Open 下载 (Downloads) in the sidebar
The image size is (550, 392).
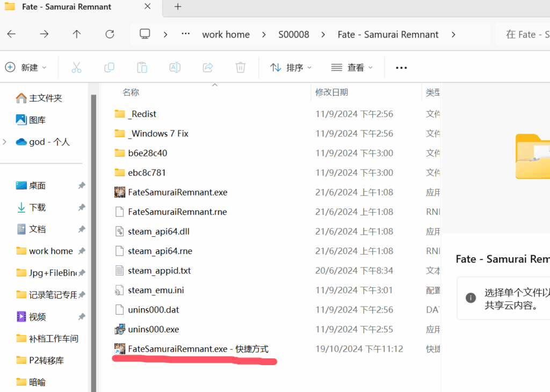pos(37,207)
